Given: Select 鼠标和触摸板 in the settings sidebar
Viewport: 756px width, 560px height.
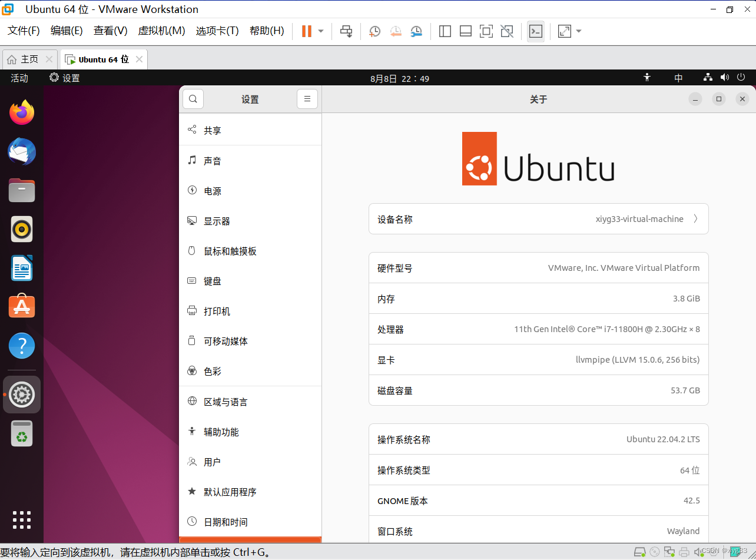Looking at the screenshot, I should 250,251.
